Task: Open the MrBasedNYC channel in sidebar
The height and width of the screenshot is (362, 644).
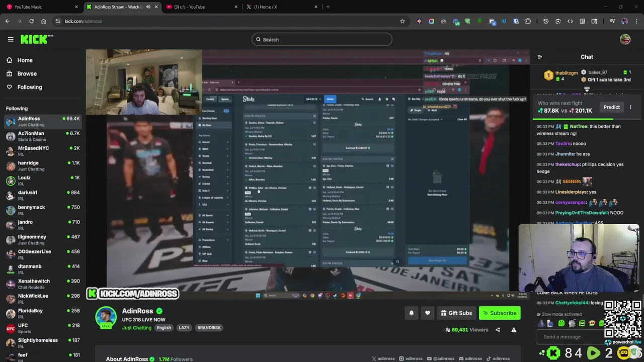Action: 43,151
